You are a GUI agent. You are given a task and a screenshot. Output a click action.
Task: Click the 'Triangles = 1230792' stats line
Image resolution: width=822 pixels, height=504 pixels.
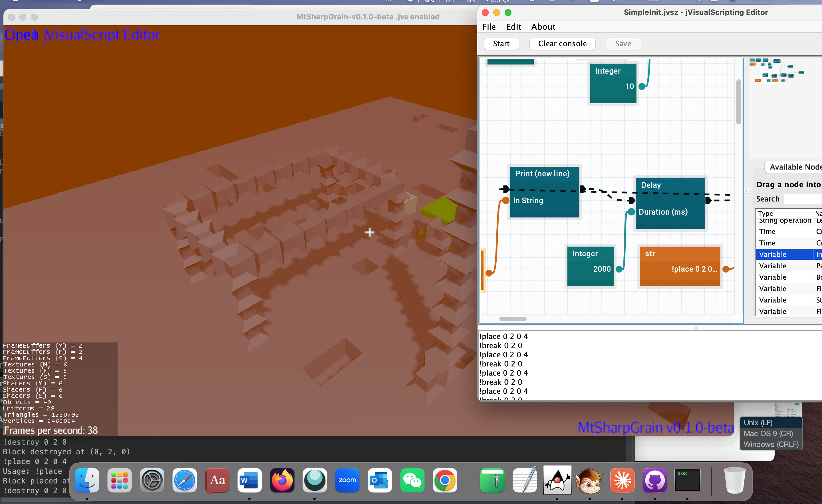41,415
